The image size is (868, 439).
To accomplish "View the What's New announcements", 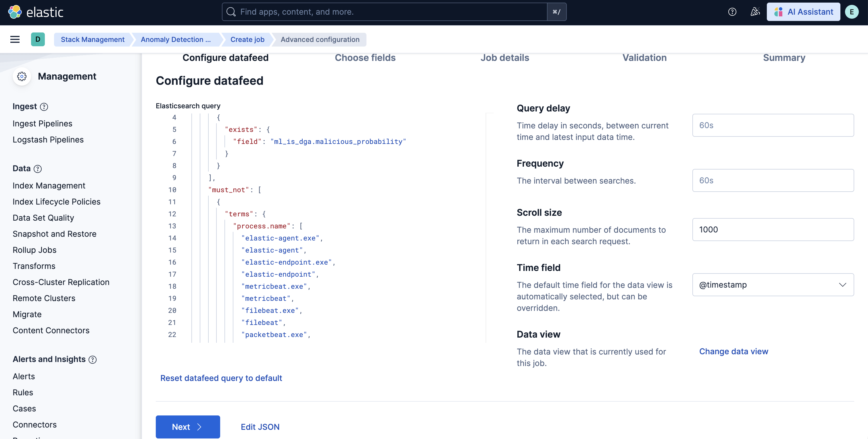I will point(755,11).
